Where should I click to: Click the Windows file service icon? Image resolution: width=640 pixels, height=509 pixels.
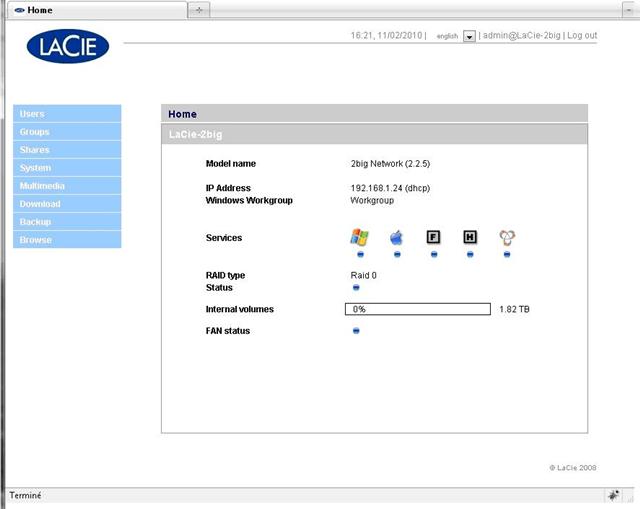click(x=359, y=237)
